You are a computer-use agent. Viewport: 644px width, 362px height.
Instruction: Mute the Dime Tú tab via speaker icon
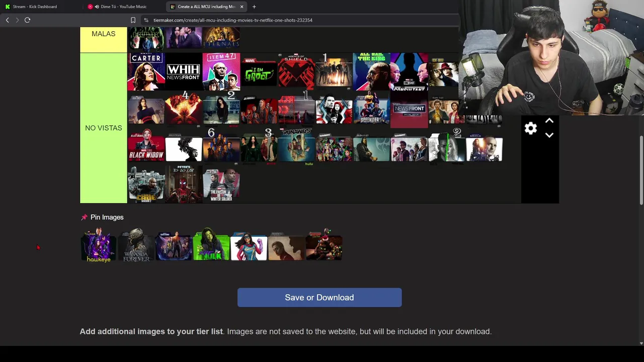pos(97,7)
